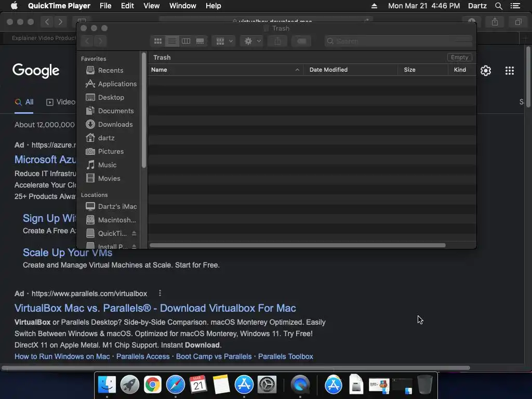Screen dimensions: 532x399
Task: Open Trash from the Dock
Action: [425, 384]
